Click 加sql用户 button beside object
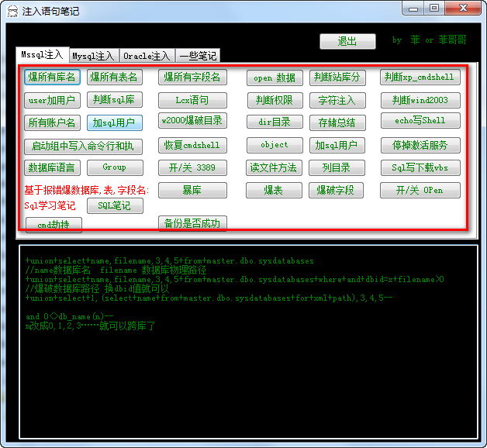 tap(337, 145)
